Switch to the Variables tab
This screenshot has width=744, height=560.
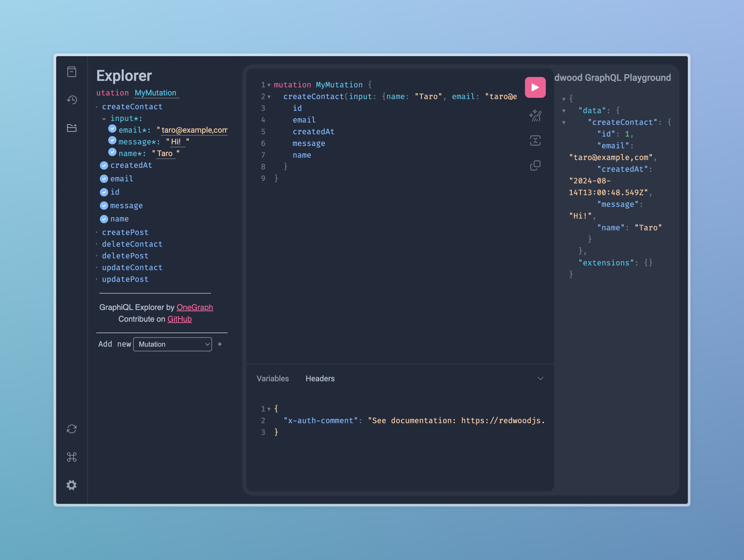tap(272, 378)
